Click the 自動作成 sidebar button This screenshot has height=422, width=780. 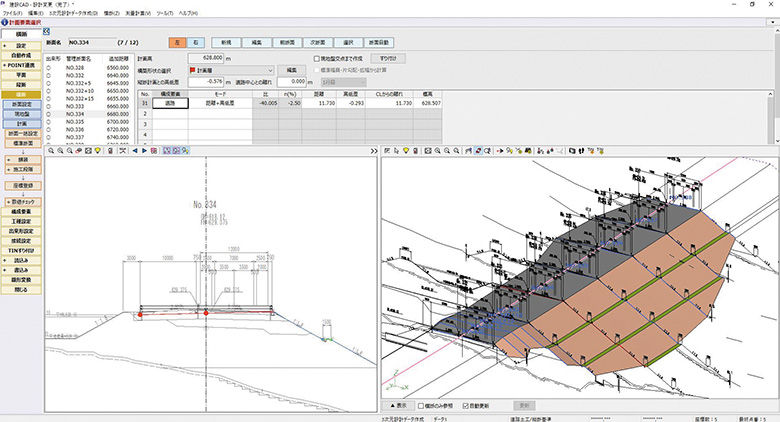point(21,55)
